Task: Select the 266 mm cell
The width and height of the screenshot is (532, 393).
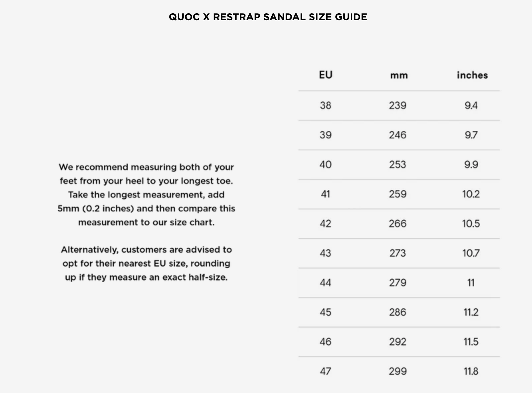Action: point(398,224)
